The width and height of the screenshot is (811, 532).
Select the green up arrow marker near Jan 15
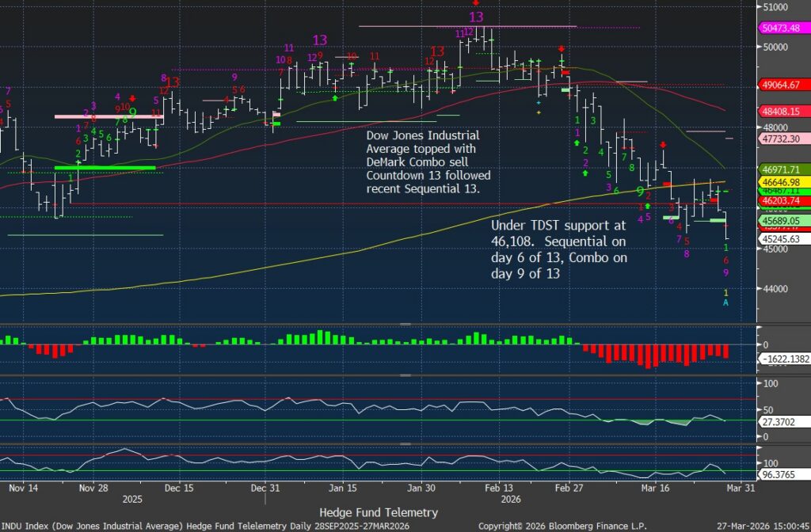(x=336, y=98)
